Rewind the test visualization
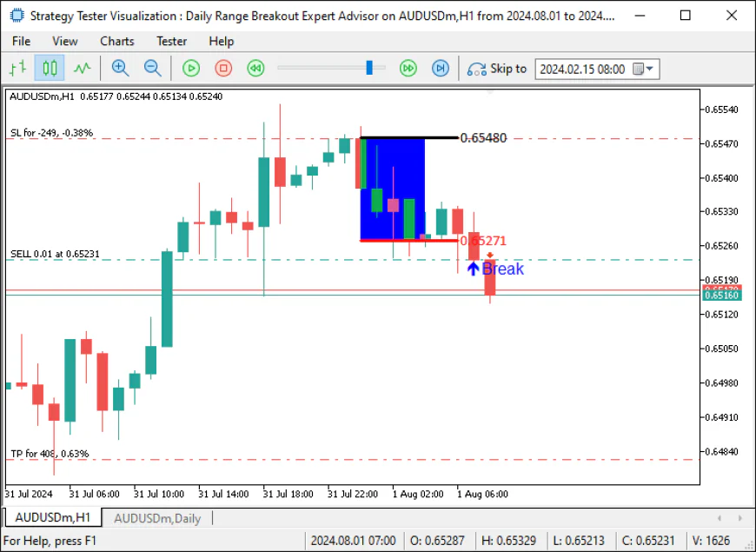 click(255, 68)
